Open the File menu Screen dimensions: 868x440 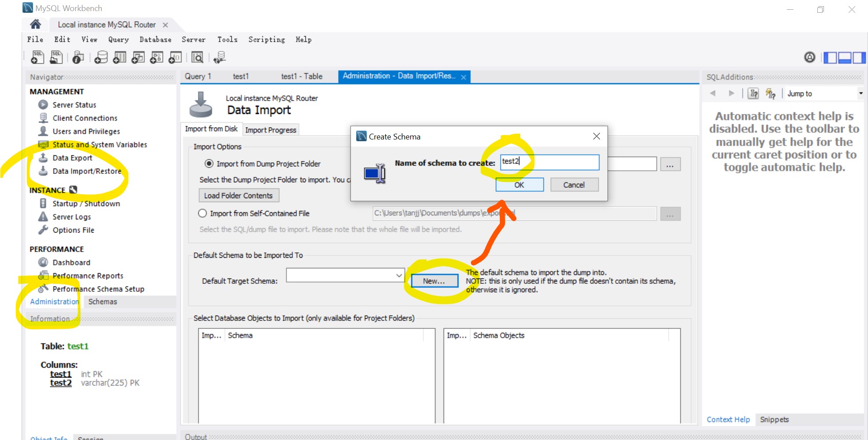[x=35, y=39]
